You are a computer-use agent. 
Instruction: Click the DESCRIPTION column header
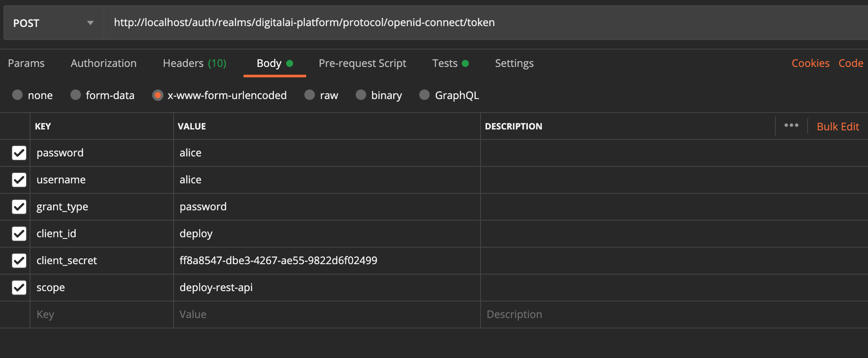pyautogui.click(x=514, y=126)
